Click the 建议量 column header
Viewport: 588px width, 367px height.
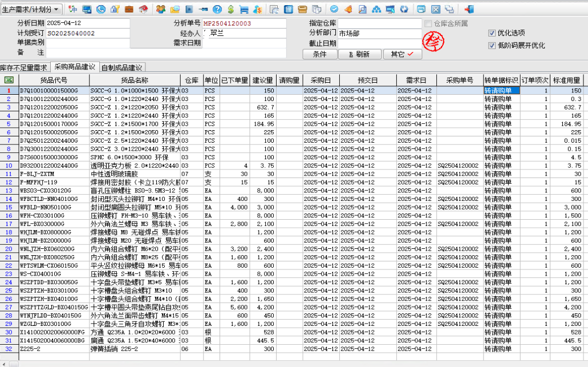262,80
